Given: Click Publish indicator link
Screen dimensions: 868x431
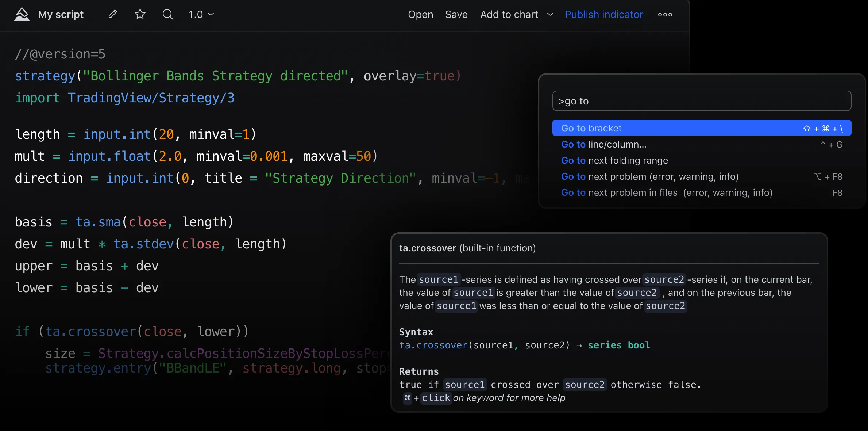Looking at the screenshot, I should point(604,14).
